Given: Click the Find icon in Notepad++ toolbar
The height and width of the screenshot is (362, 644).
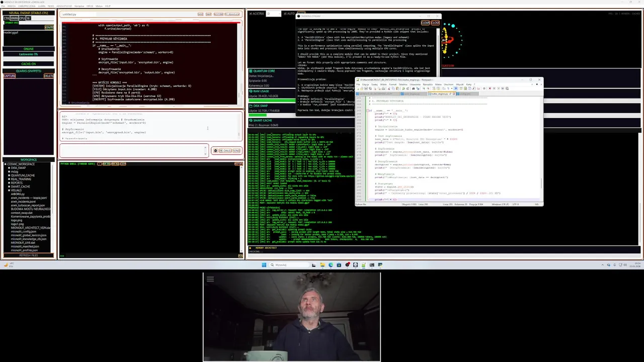Looking at the screenshot, I should 413,88.
